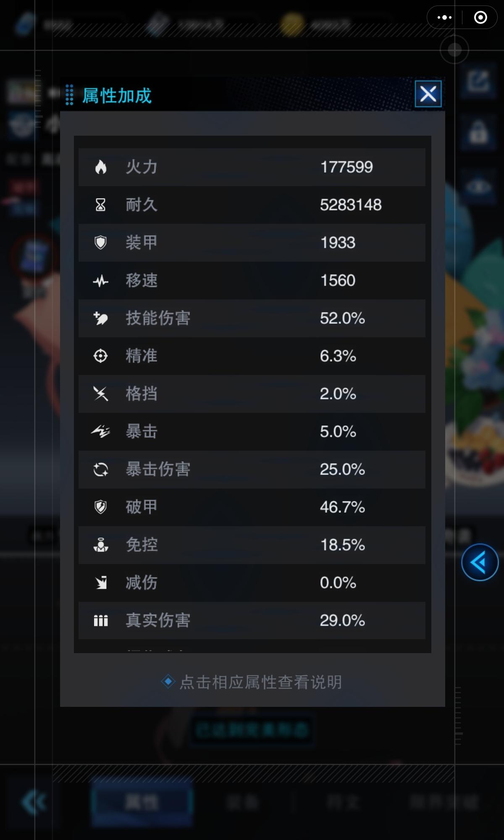Click the hourglass icon for 耐久

101,205
